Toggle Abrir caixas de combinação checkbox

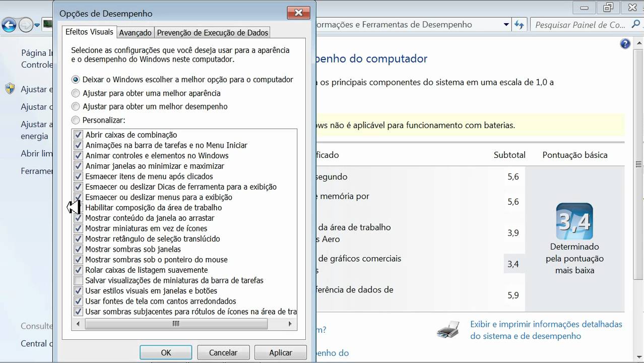78,135
